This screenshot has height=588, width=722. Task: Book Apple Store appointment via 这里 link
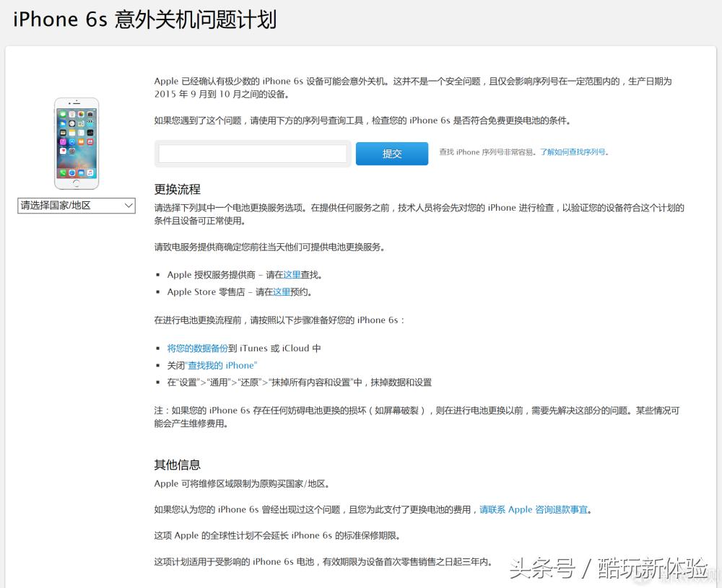point(282,291)
